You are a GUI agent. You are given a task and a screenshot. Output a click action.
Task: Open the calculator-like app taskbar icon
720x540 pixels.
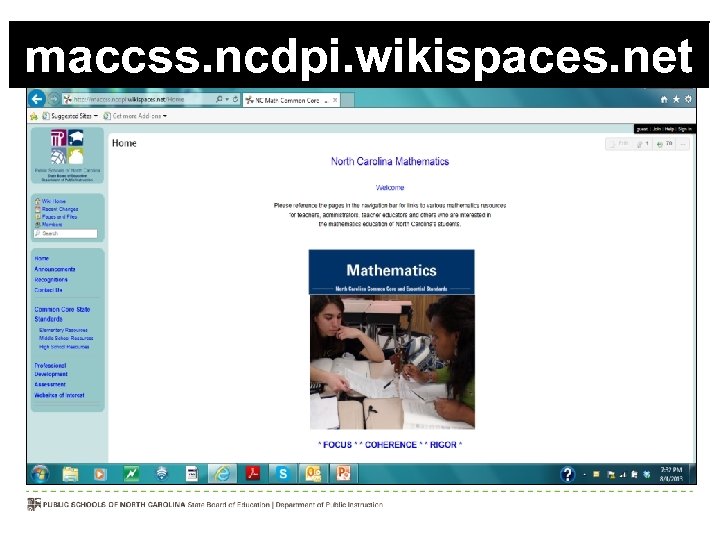tap(192, 473)
